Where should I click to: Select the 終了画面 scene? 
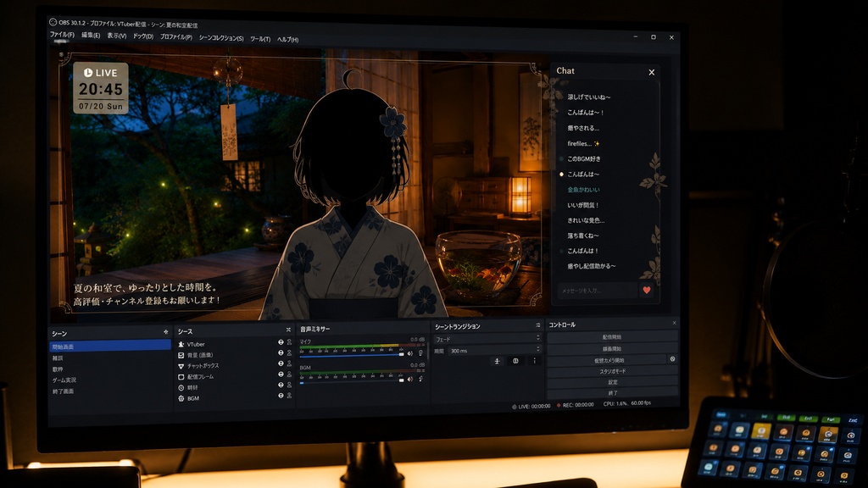tap(110, 391)
